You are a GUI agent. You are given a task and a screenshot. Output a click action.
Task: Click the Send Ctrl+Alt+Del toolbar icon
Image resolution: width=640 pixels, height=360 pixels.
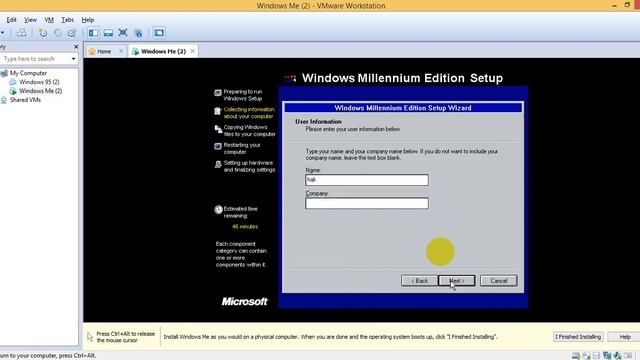pyautogui.click(x=21, y=33)
